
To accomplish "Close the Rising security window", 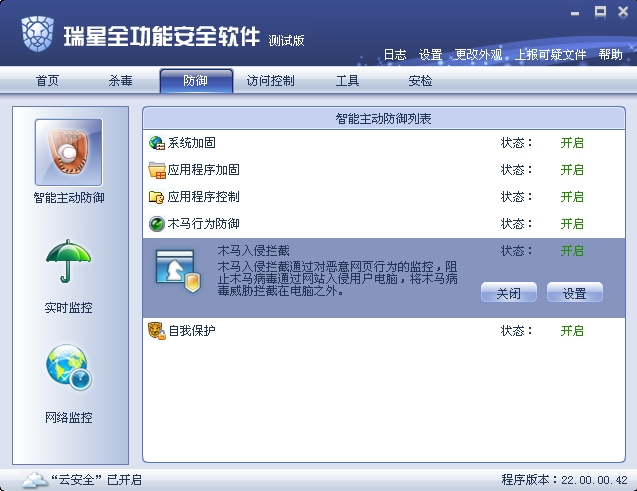I will [x=623, y=12].
